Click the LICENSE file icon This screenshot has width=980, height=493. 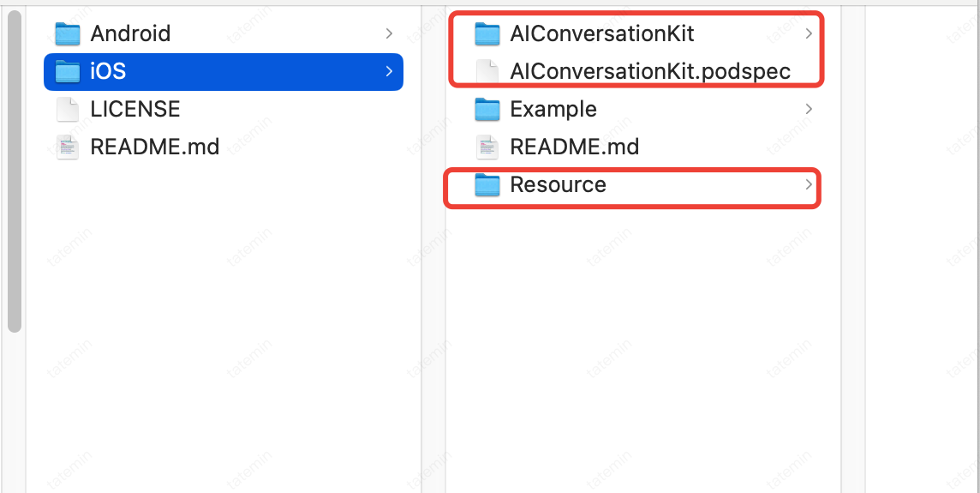coord(68,109)
